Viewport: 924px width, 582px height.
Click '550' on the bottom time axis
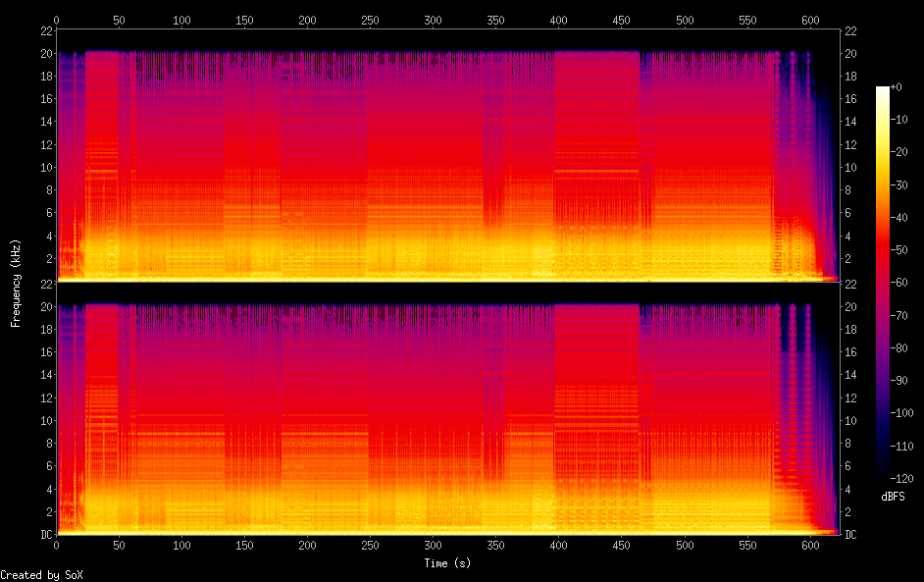click(747, 546)
